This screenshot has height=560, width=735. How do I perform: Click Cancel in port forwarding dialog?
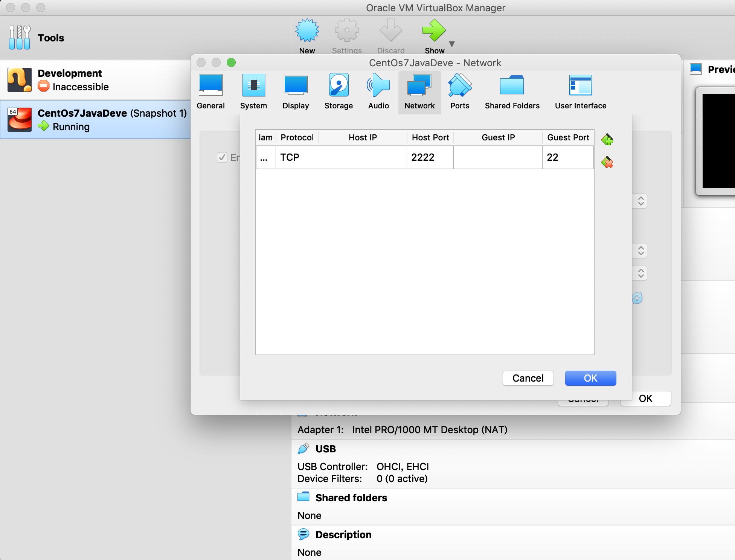[x=528, y=378]
